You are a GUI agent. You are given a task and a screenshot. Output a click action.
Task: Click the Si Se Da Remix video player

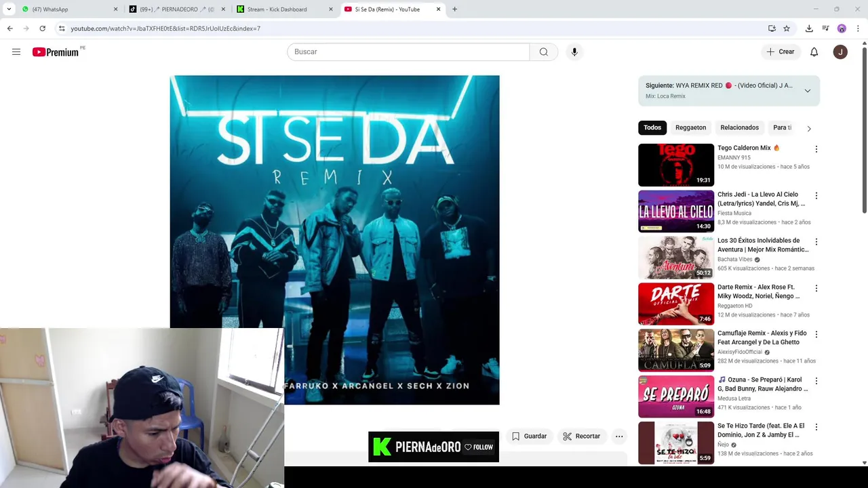click(x=334, y=240)
